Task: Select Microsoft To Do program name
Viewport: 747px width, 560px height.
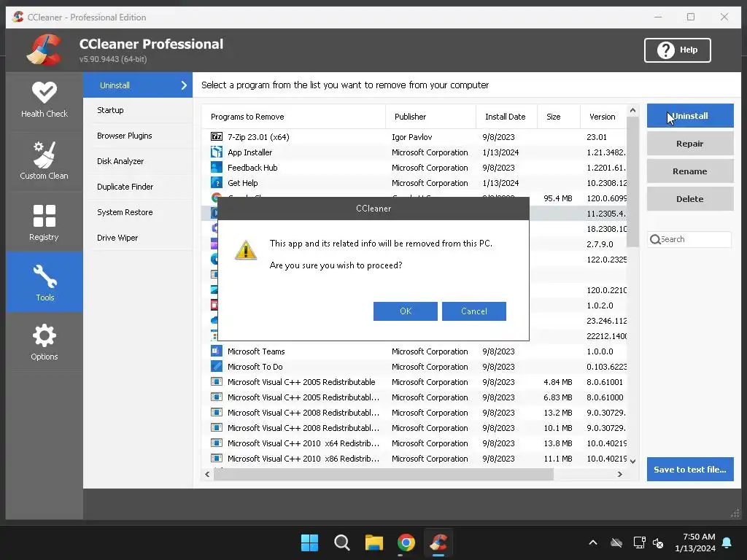Action: [255, 366]
